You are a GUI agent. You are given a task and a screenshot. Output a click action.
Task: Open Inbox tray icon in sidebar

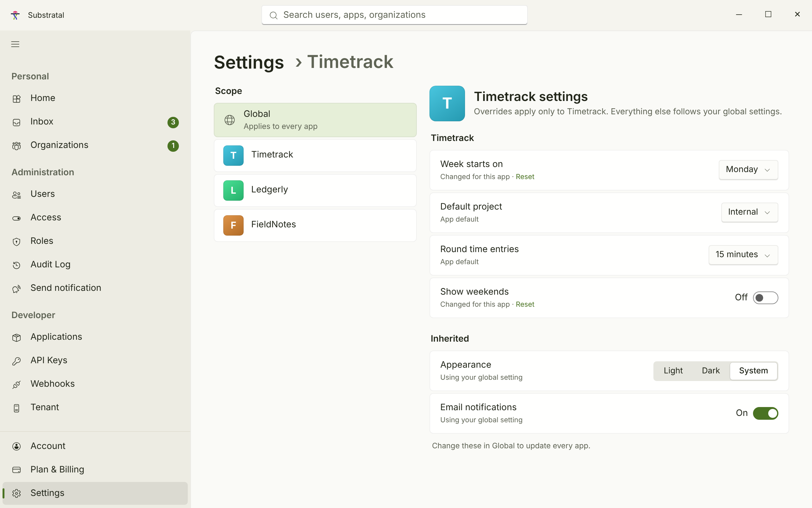point(16,122)
